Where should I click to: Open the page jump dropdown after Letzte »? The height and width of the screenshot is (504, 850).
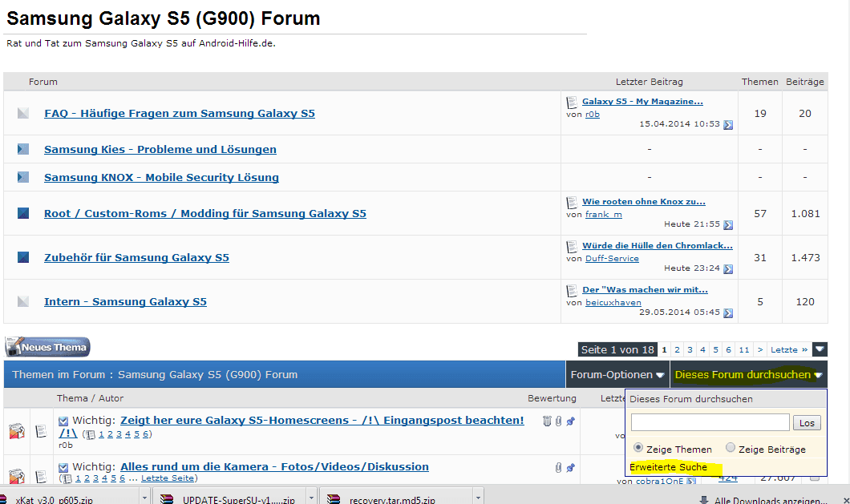820,349
